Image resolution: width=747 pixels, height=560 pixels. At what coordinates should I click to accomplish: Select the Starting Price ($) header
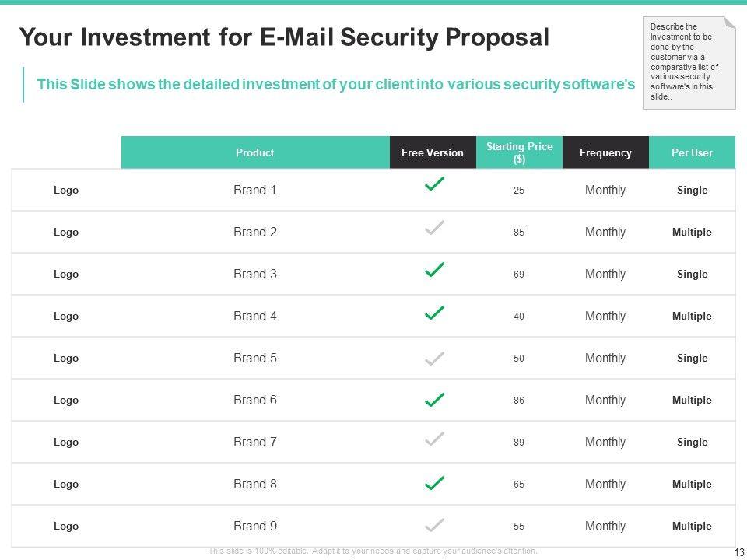[519, 152]
